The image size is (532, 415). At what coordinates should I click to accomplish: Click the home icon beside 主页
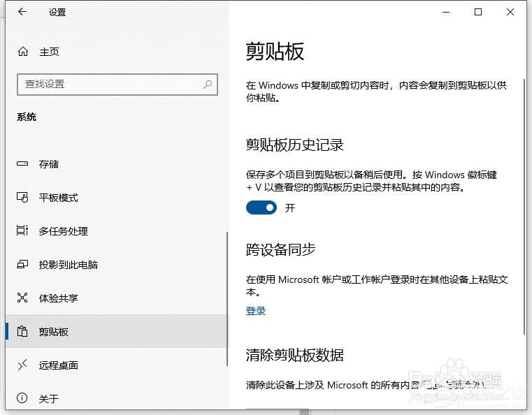(23, 52)
